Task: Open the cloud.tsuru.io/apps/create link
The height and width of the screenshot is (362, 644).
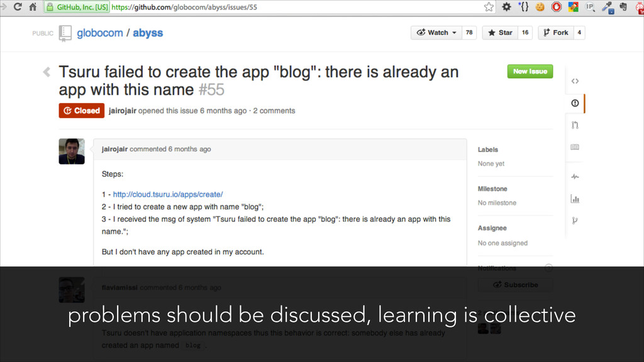Action: coord(167,194)
